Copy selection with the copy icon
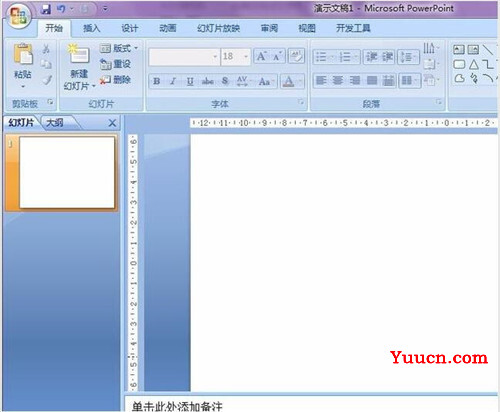 click(46, 64)
